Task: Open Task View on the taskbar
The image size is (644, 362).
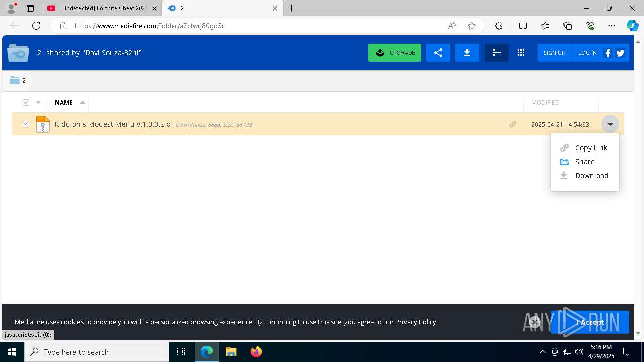Action: click(x=181, y=352)
